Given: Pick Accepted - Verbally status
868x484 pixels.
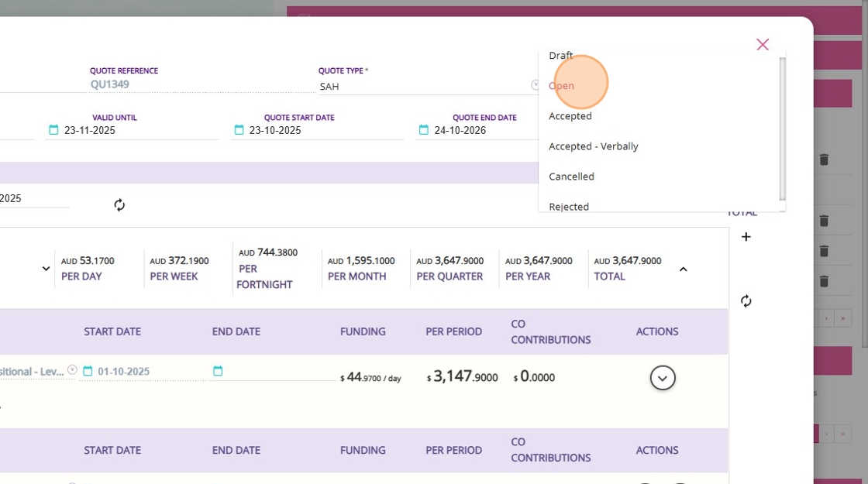Looking at the screenshot, I should pos(594,146).
